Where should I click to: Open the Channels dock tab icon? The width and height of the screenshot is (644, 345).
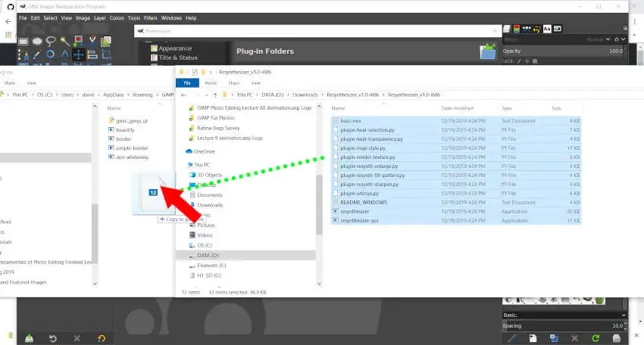pyautogui.click(x=517, y=29)
